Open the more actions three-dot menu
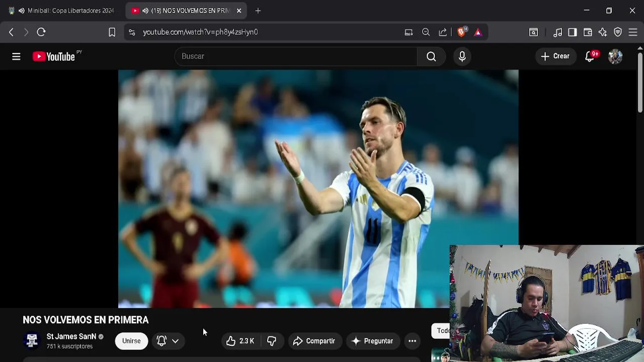The height and width of the screenshot is (362, 644). [412, 341]
